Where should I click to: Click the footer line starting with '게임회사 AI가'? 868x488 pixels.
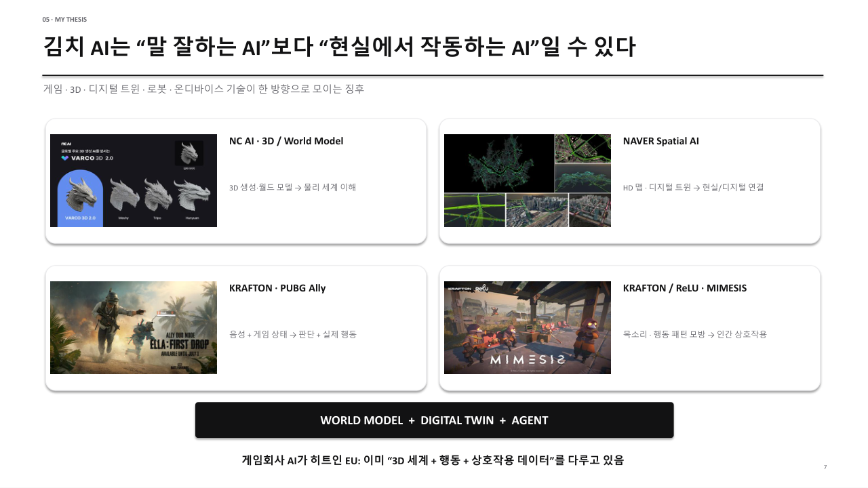(x=433, y=460)
